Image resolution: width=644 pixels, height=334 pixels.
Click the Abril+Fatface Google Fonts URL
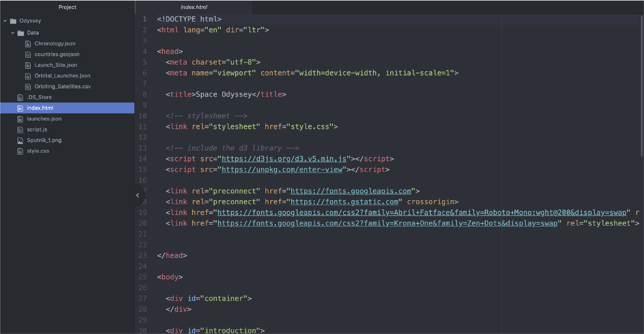pyautogui.click(x=422, y=213)
